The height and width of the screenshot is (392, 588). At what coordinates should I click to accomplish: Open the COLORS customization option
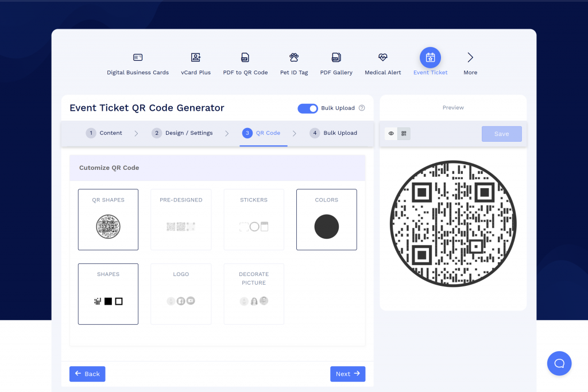[x=326, y=219]
